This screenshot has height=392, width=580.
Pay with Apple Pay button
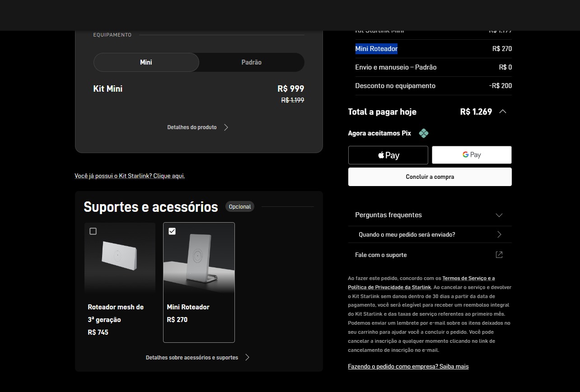(x=388, y=155)
